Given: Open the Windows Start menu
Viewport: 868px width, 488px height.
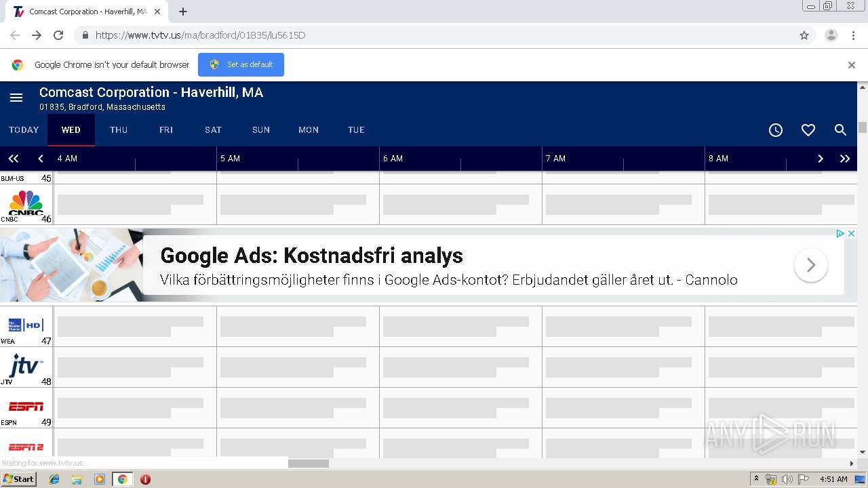Looking at the screenshot, I should [x=18, y=479].
